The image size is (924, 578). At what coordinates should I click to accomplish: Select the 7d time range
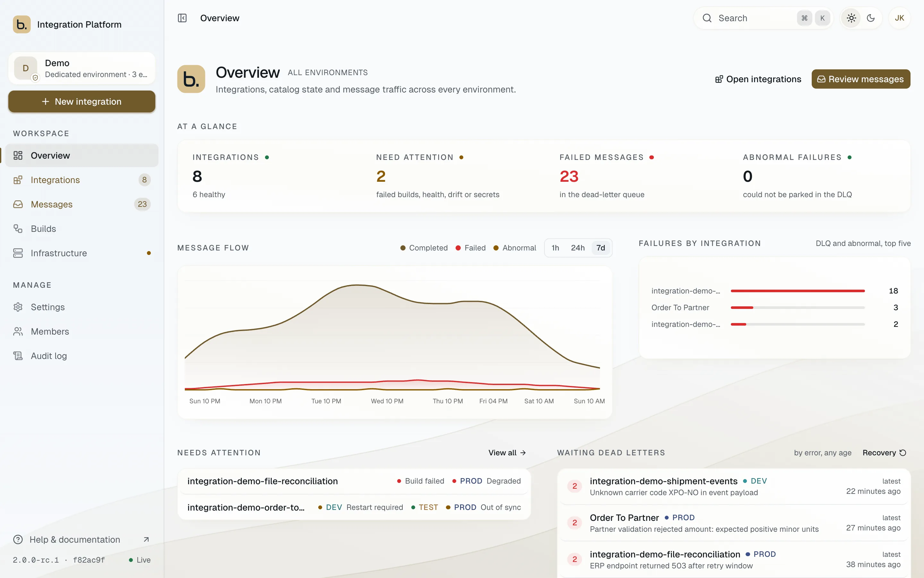tap(601, 248)
